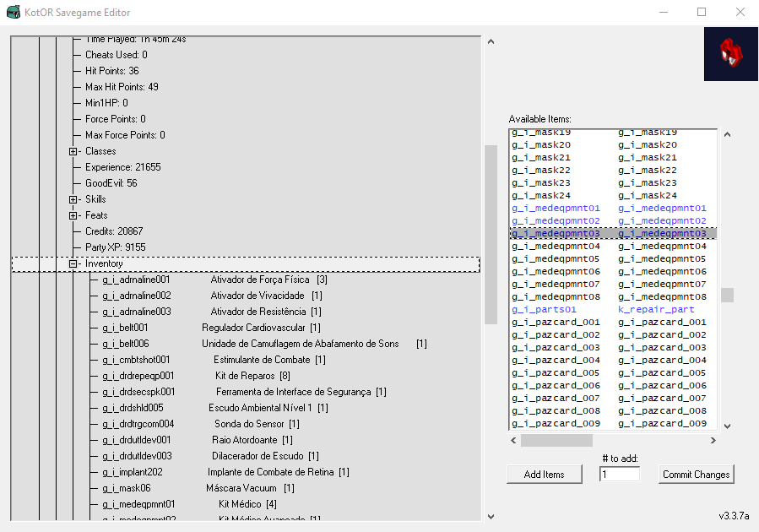Expand the Skills tree node
The image size is (759, 532).
point(73,199)
